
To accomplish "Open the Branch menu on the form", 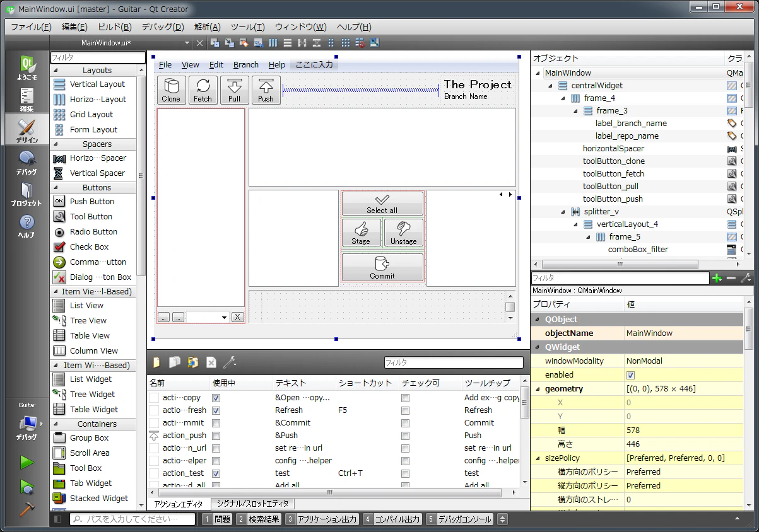I will 246,65.
